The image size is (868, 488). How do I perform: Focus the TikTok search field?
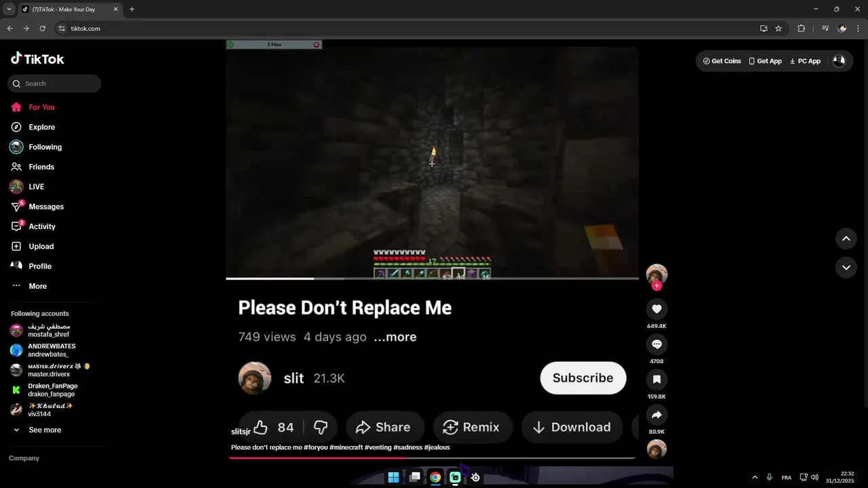[x=54, y=83]
